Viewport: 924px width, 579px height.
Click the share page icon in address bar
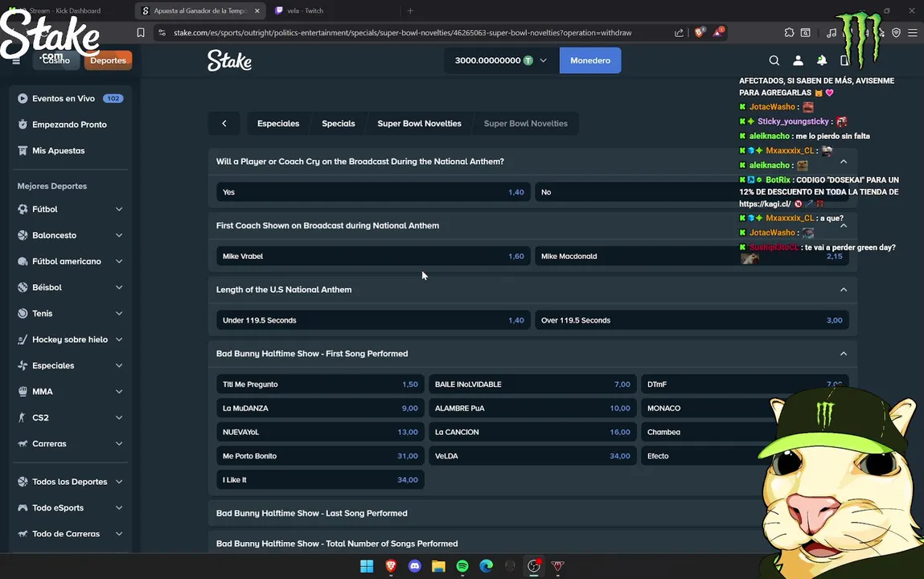(679, 33)
